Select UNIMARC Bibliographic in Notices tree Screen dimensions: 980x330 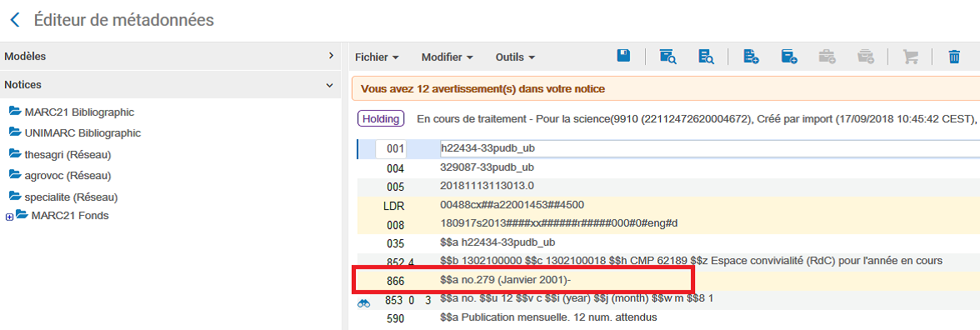82,133
